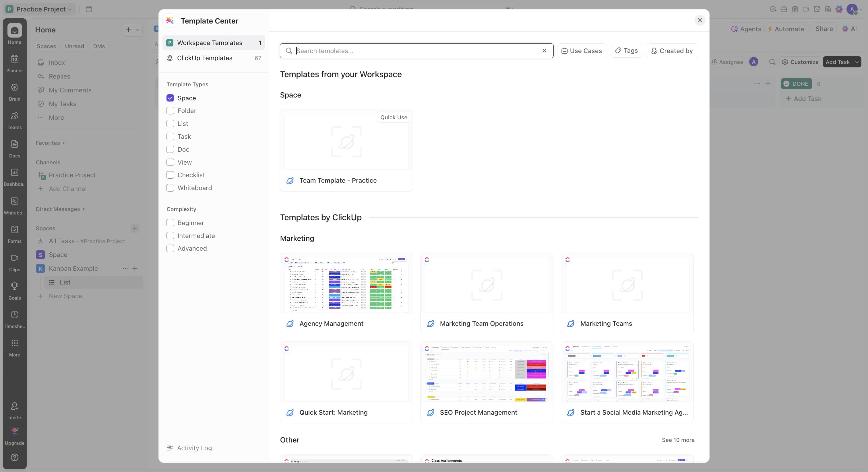Open the Created by filter dropdown

pyautogui.click(x=672, y=51)
